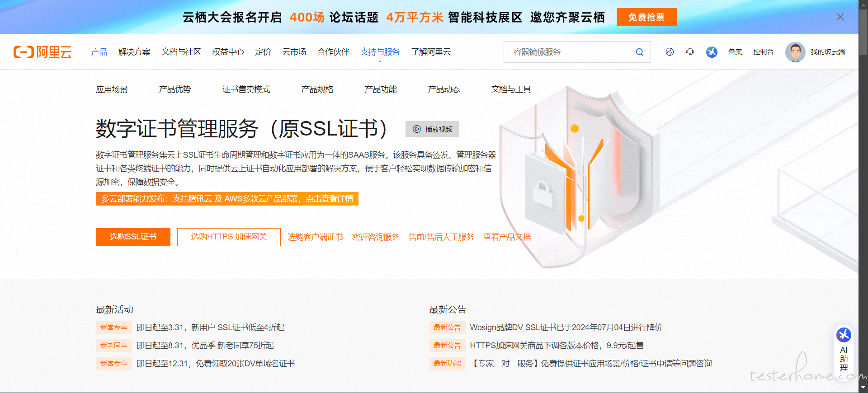Open the 密评咨询服务 link
This screenshot has width=868, height=393.
[x=376, y=237]
